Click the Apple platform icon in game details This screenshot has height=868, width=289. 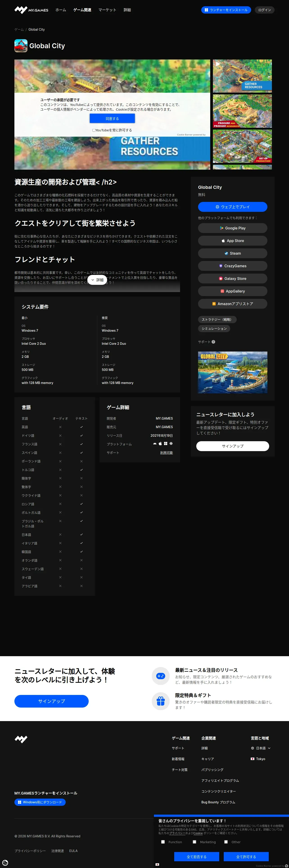pyautogui.click(x=160, y=444)
